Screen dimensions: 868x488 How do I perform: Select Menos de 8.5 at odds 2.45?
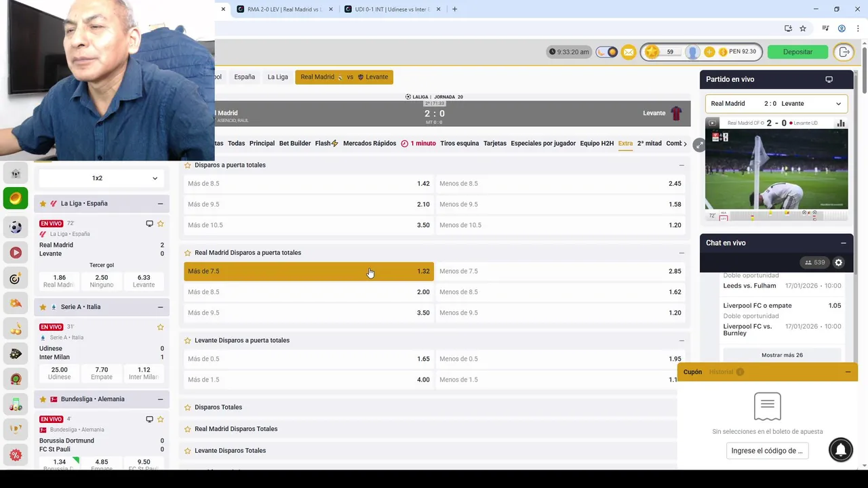tap(560, 184)
